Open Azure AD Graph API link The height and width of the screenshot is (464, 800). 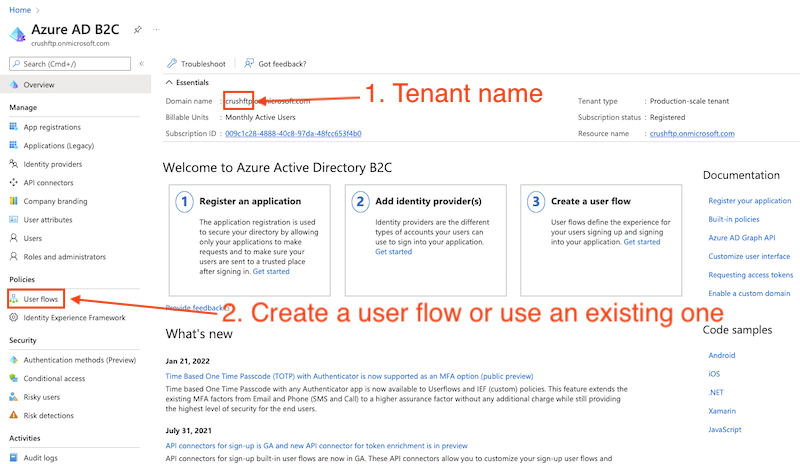741,237
